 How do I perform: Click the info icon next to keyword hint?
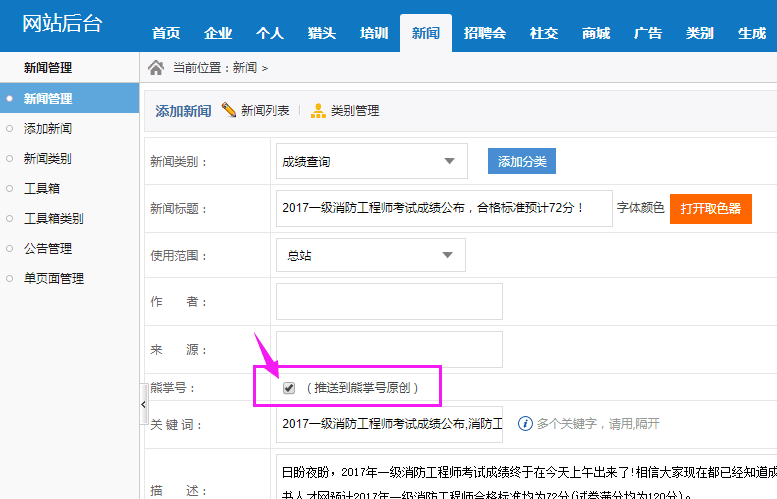tap(525, 424)
